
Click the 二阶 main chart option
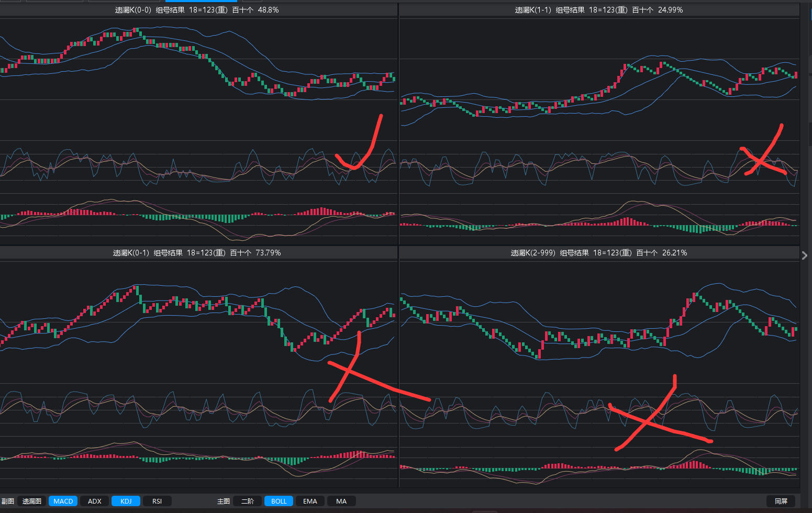coord(248,501)
